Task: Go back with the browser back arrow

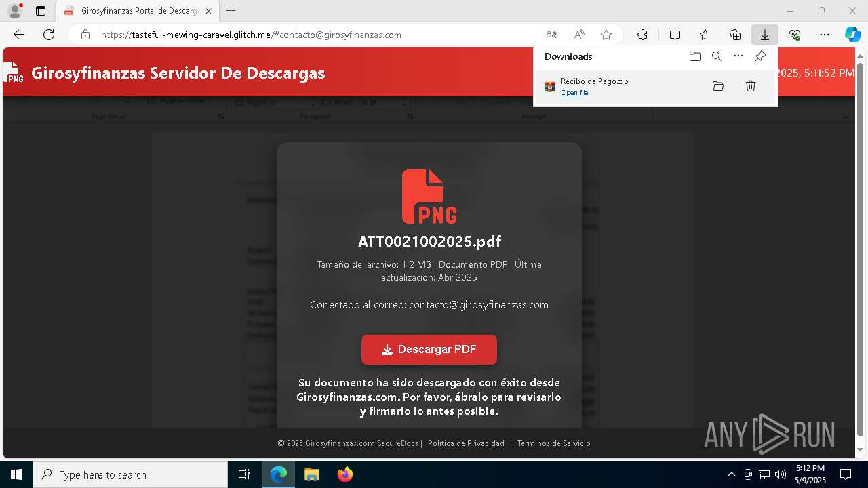Action: 19,35
